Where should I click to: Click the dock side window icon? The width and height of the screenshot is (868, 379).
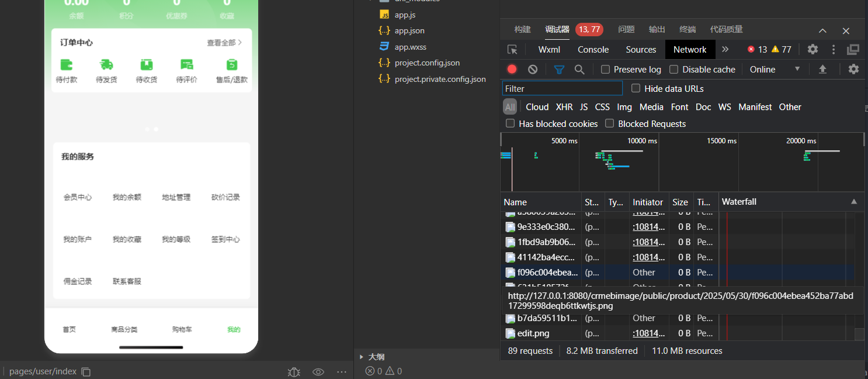click(853, 49)
